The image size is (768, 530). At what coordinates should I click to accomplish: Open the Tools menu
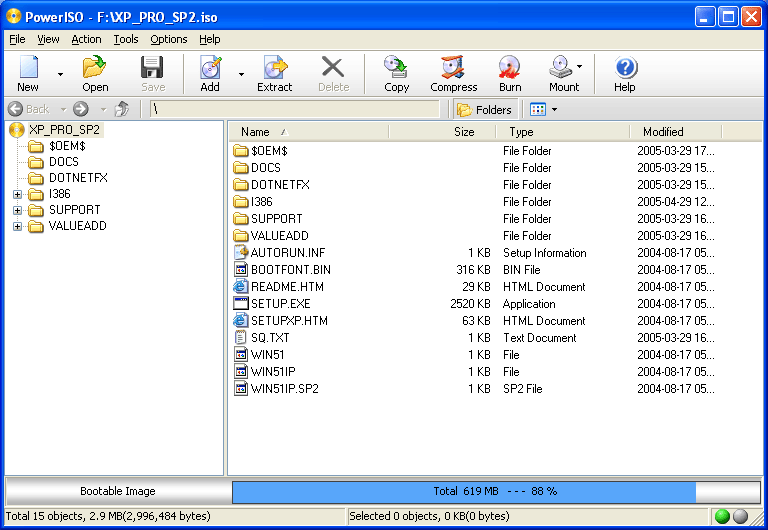(x=126, y=39)
